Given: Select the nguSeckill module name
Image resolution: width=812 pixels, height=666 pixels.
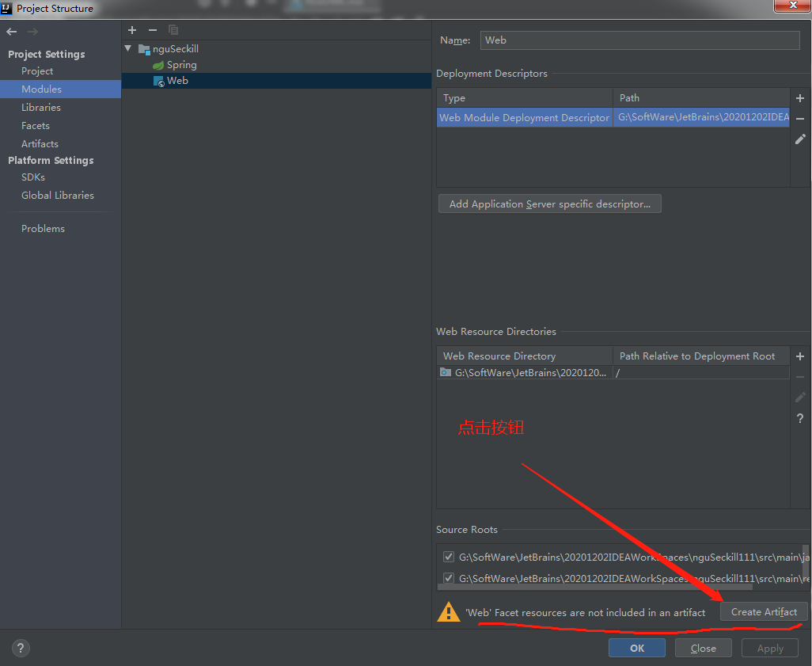Looking at the screenshot, I should (x=176, y=49).
